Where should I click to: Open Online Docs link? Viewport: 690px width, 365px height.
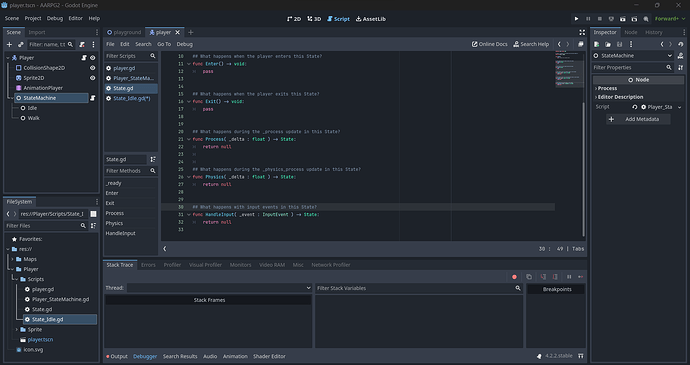click(489, 44)
